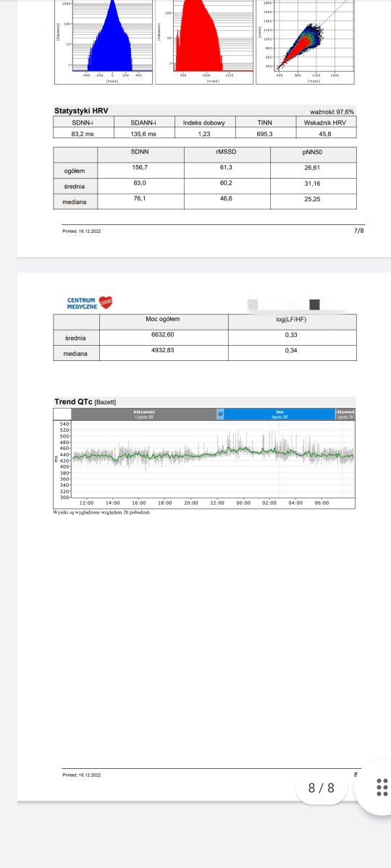This screenshot has width=391, height=868.
Task: Click the grey Aktywność 11godz segment
Action: pyautogui.click(x=144, y=414)
